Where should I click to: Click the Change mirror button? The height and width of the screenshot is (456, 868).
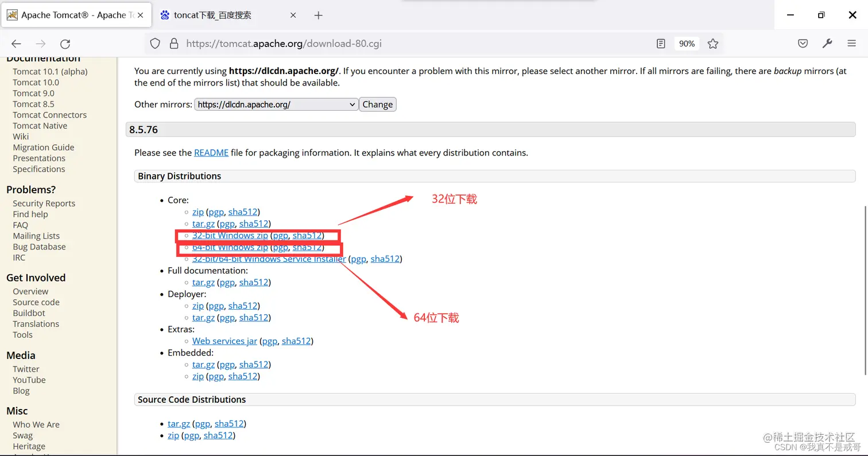tap(378, 104)
